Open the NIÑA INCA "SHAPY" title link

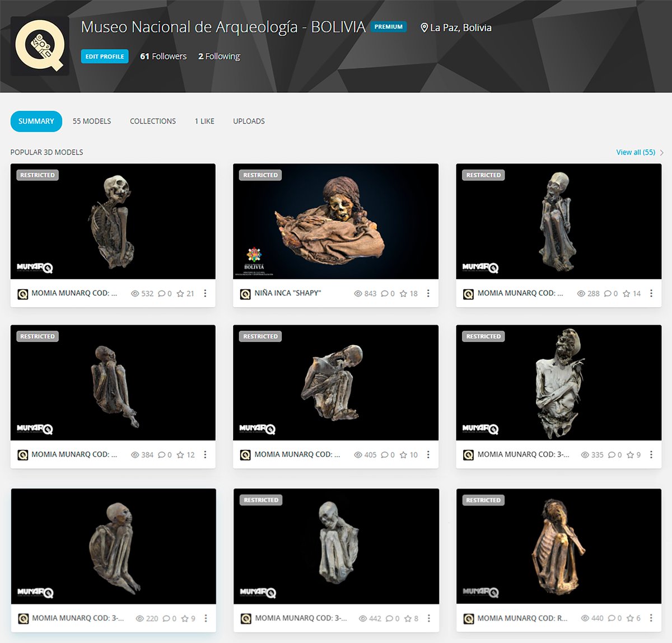(x=288, y=293)
